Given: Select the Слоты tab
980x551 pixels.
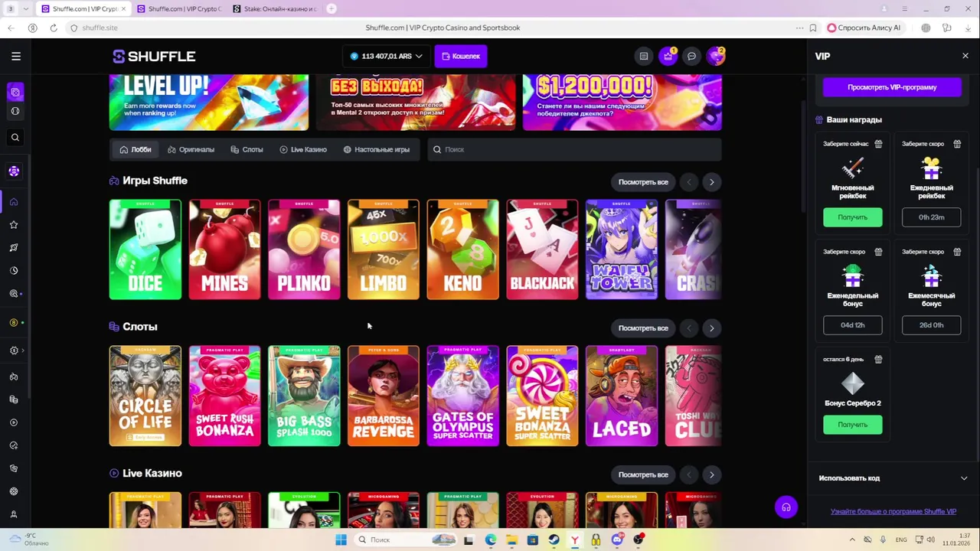Looking at the screenshot, I should [247, 149].
